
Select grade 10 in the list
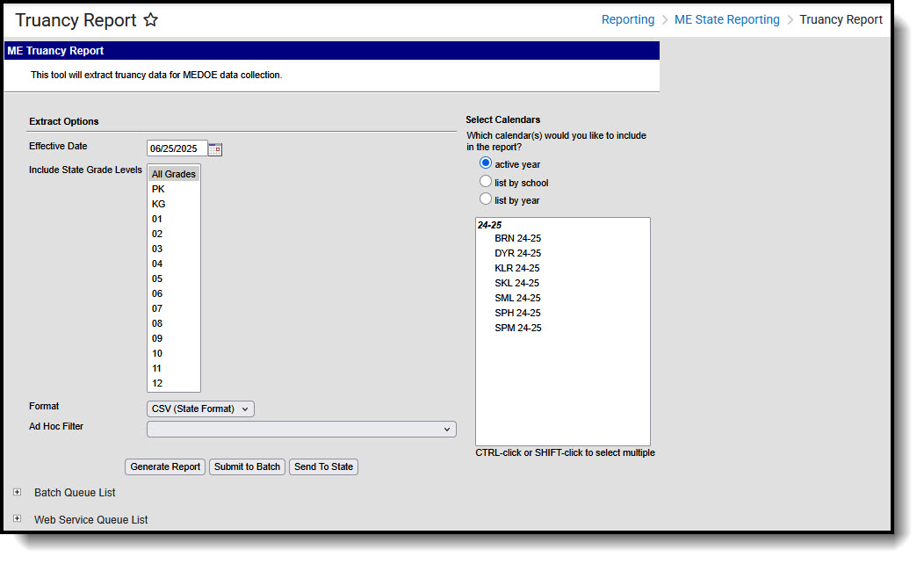174,354
